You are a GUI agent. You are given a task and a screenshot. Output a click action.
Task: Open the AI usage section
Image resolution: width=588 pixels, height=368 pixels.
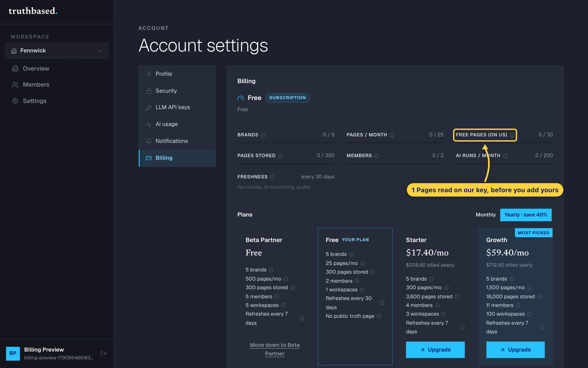click(177, 124)
